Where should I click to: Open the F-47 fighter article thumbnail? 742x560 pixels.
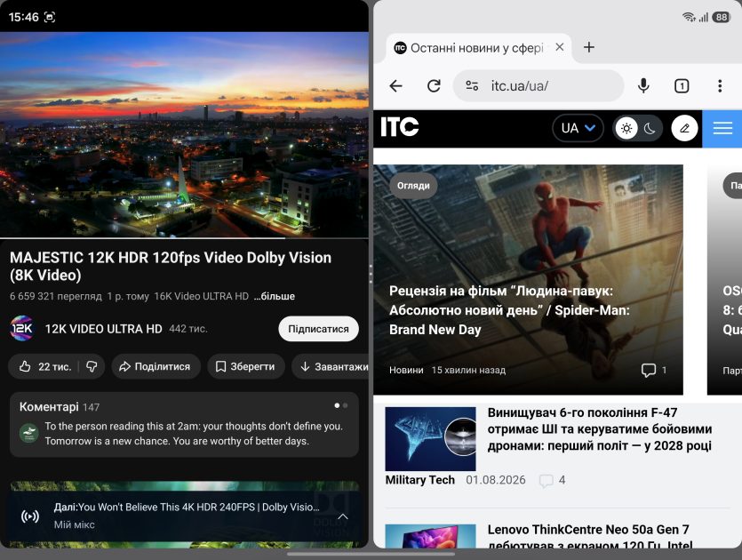click(x=430, y=439)
